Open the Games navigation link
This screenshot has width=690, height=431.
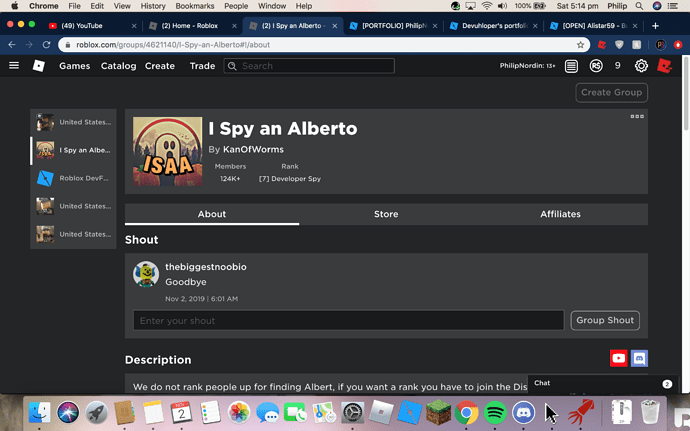coord(75,66)
